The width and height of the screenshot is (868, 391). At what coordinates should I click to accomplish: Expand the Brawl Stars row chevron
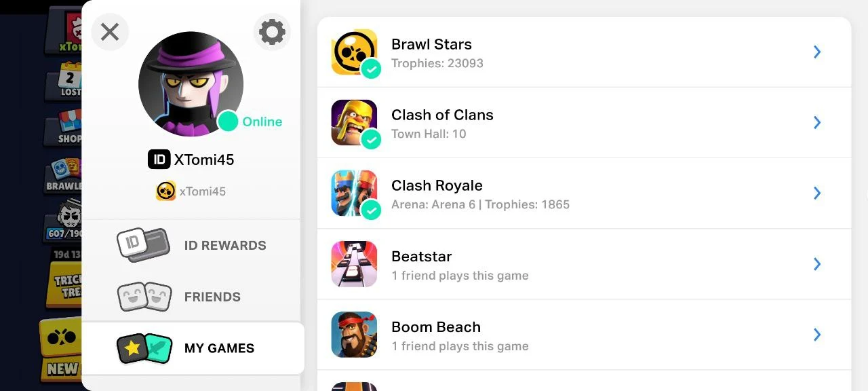click(x=817, y=52)
